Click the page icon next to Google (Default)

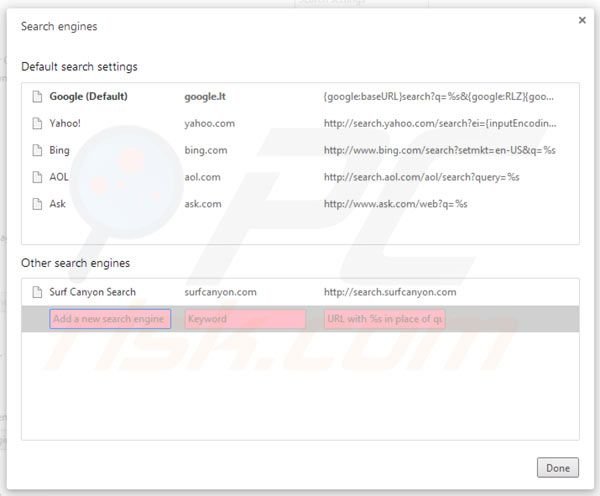click(37, 96)
